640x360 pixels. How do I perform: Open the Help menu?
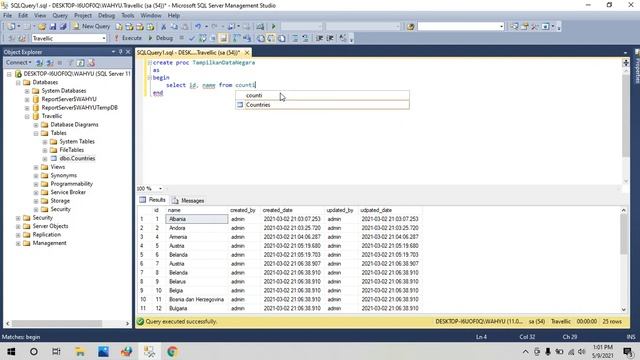tap(174, 16)
